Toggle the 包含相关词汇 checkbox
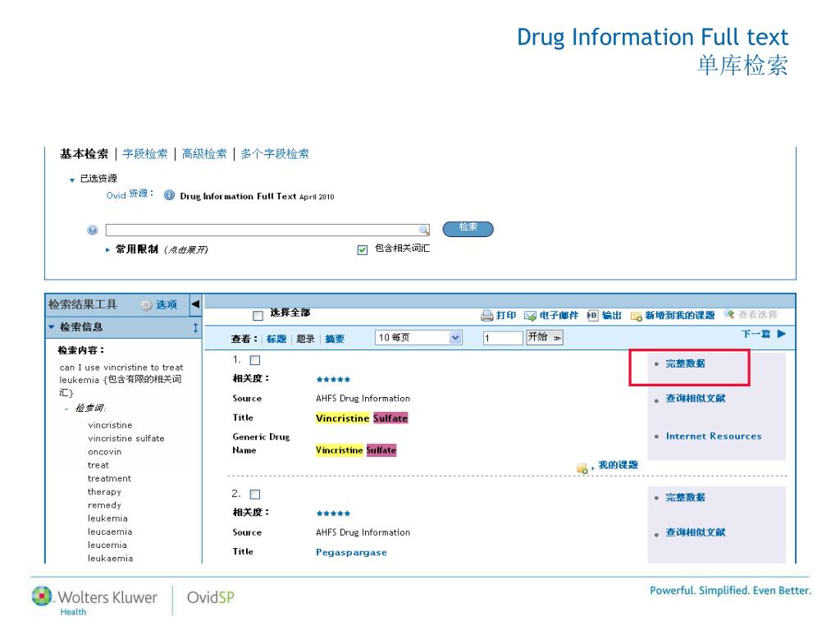The image size is (840, 630). [363, 249]
